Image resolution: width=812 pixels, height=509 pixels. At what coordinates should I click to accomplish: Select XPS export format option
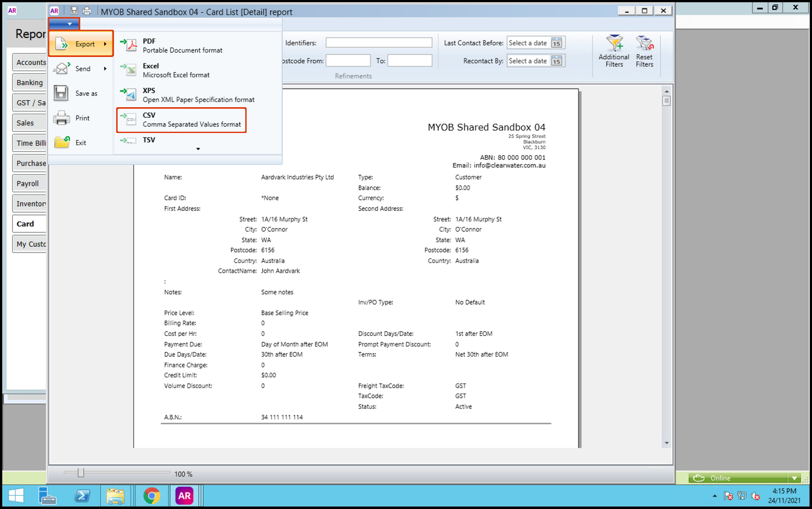click(198, 95)
